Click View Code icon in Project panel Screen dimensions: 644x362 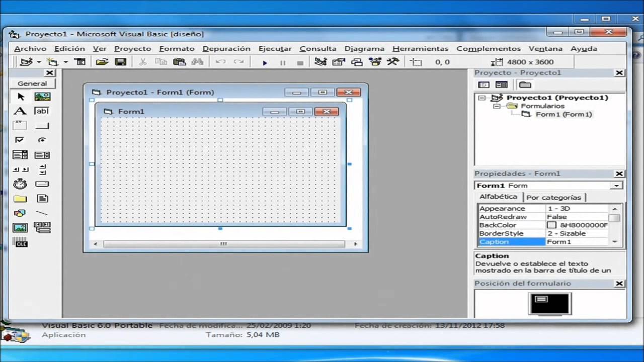click(484, 85)
